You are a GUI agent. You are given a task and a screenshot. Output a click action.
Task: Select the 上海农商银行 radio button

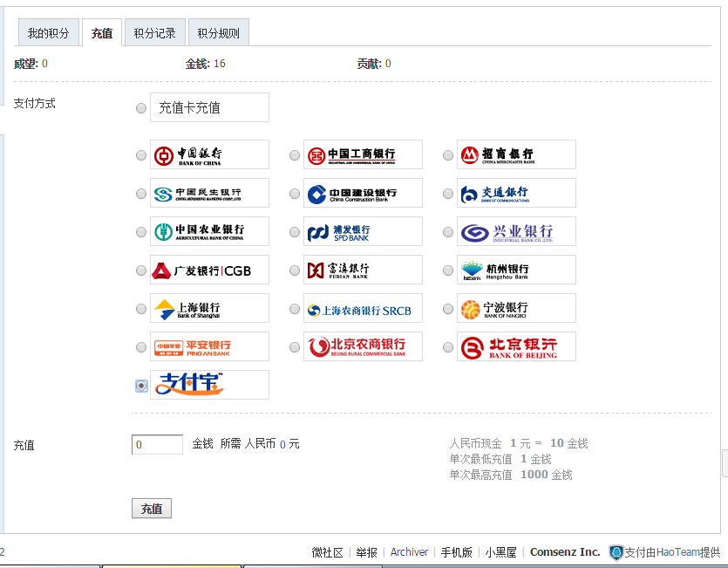[x=295, y=309]
